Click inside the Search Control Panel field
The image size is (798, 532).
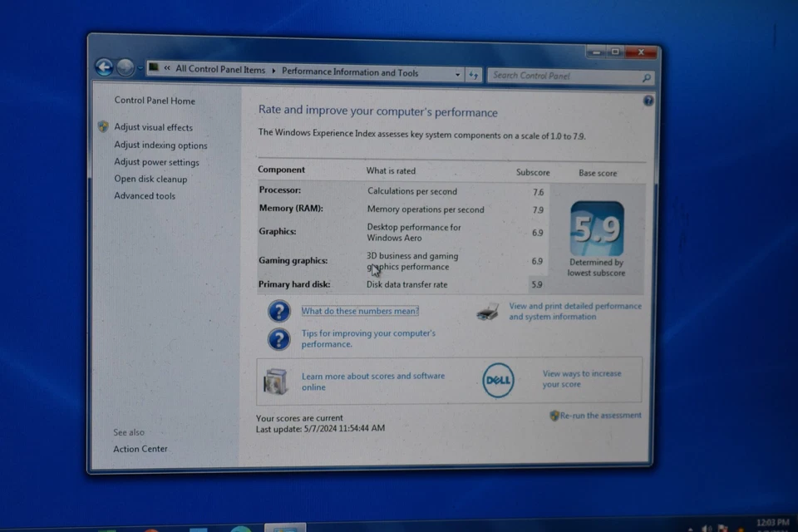point(557,76)
